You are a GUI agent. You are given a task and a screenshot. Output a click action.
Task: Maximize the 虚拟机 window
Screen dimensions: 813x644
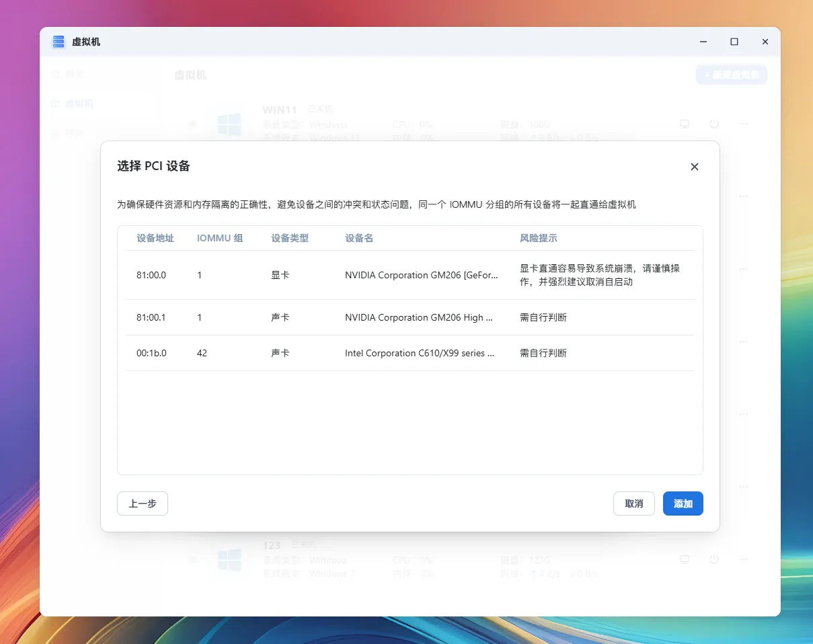(734, 42)
